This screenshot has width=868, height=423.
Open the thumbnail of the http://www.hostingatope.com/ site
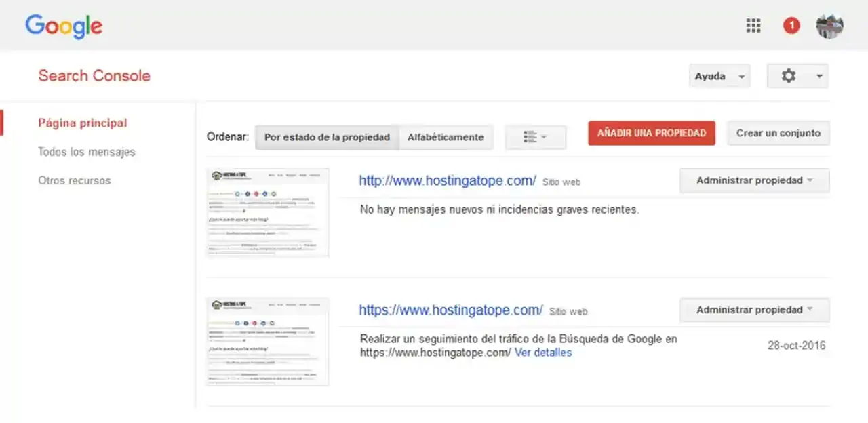[x=267, y=212]
